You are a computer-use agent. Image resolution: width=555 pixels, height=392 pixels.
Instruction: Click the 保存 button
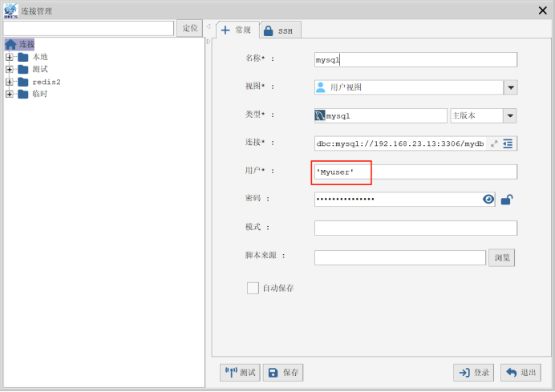click(283, 373)
